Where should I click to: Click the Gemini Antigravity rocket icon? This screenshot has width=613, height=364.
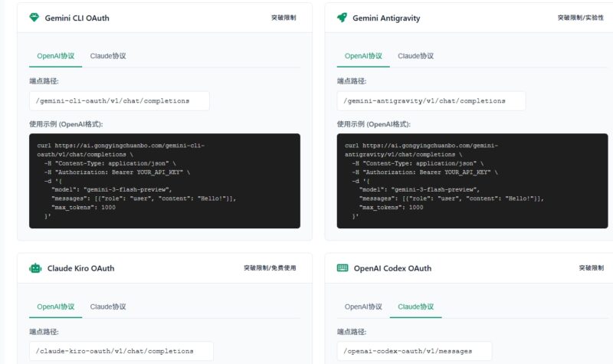(342, 18)
